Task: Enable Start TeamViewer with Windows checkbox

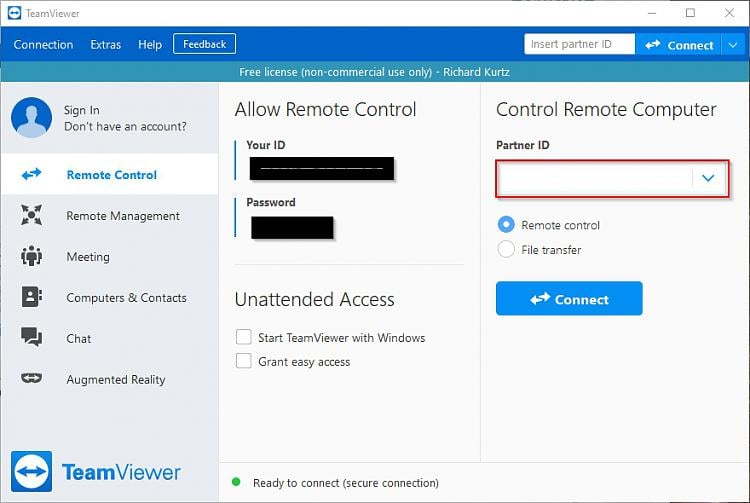Action: [x=243, y=337]
